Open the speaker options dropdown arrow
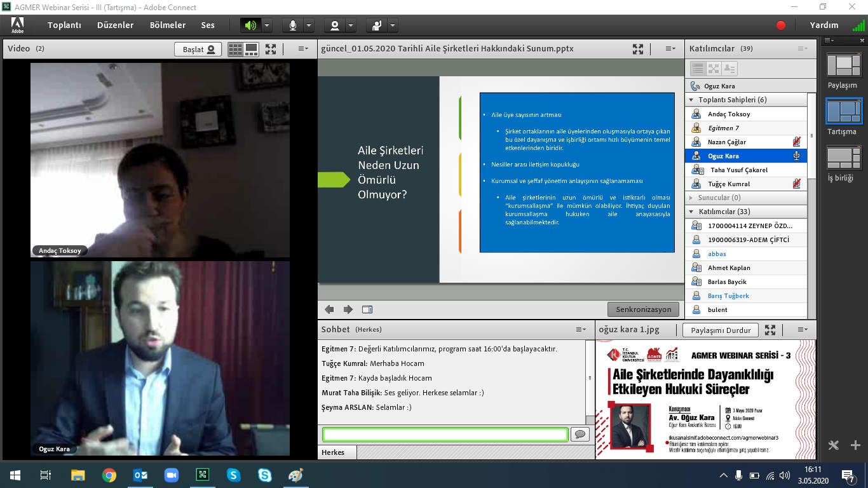 (267, 25)
